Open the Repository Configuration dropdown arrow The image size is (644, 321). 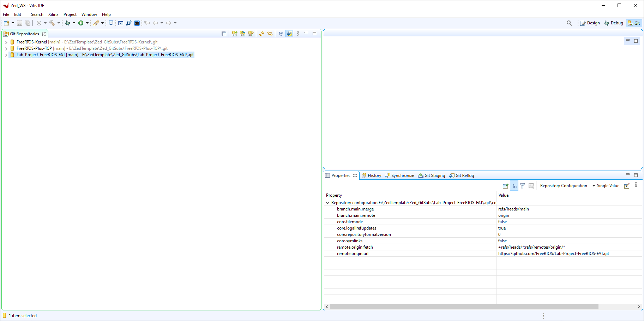[594, 186]
